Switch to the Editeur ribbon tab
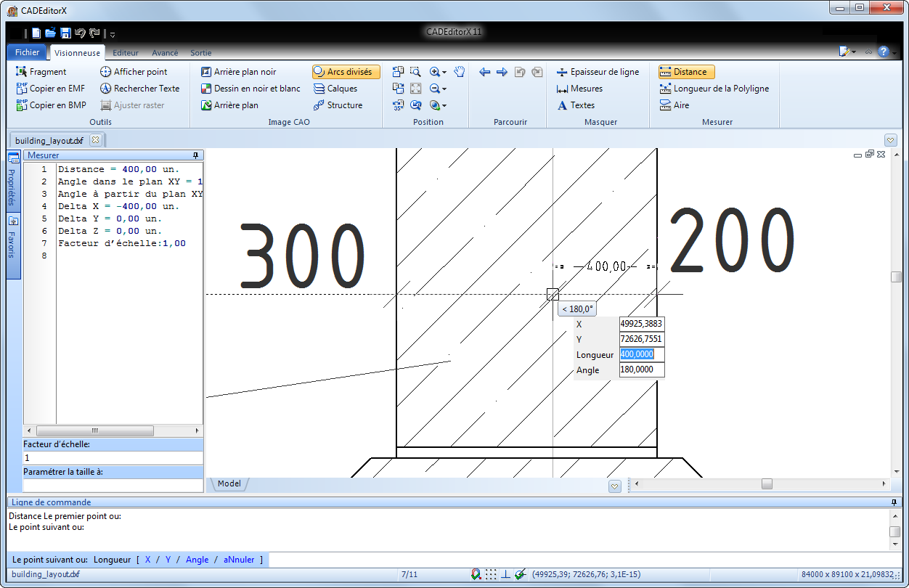Screen dimensions: 909x588 (x=126, y=53)
